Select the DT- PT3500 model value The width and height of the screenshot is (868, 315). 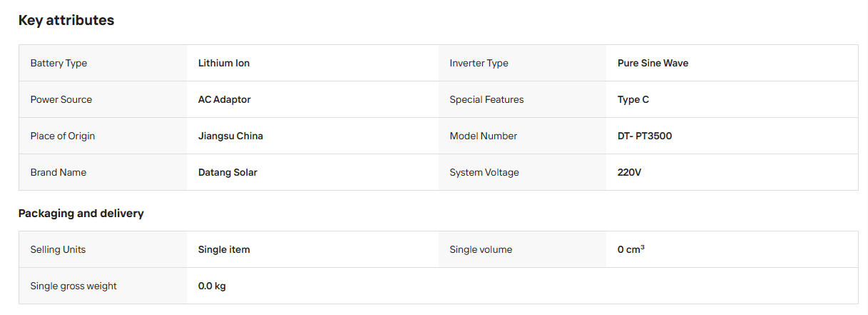click(x=645, y=136)
